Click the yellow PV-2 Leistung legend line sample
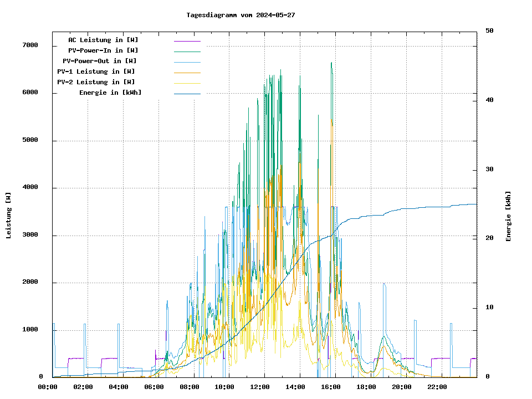This screenshot has width=532, height=399. [x=187, y=83]
